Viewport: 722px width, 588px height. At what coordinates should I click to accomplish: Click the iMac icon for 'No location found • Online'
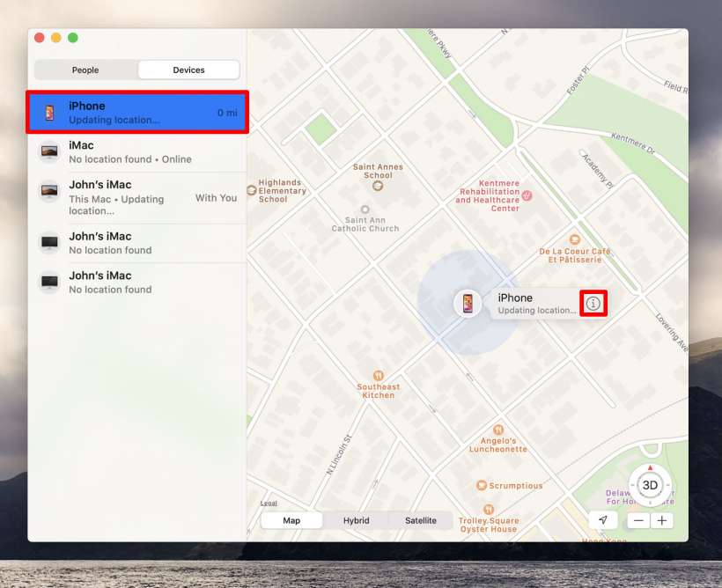[x=49, y=151]
